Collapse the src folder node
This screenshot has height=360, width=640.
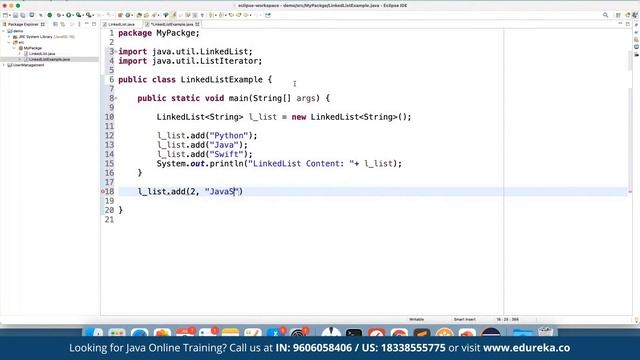[9, 42]
